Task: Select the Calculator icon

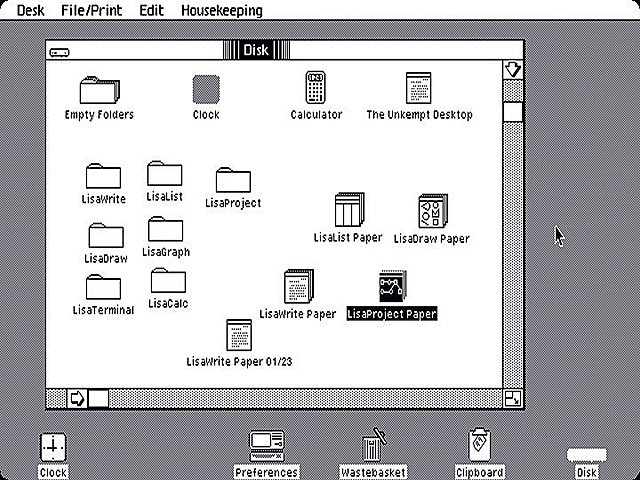Action: tap(316, 87)
